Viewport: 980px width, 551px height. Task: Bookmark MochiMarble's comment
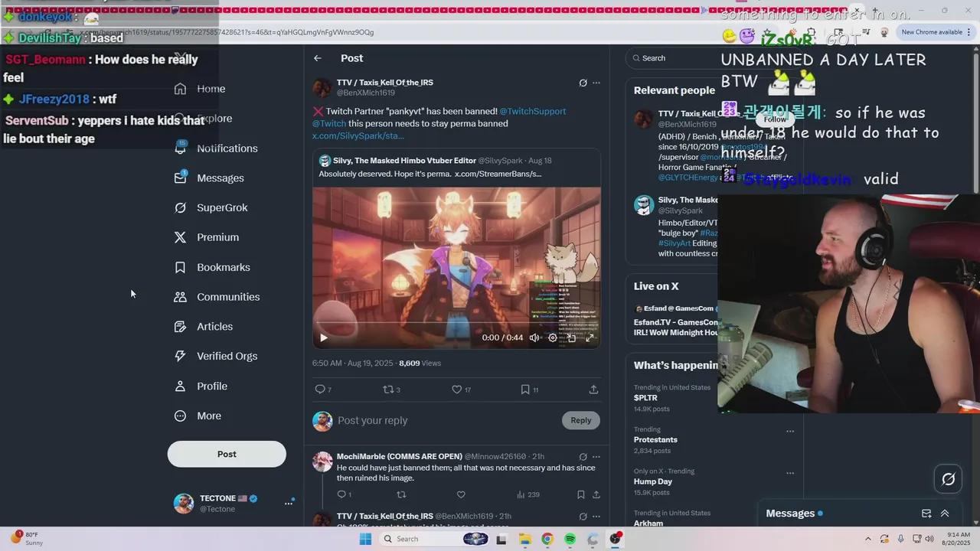(581, 494)
